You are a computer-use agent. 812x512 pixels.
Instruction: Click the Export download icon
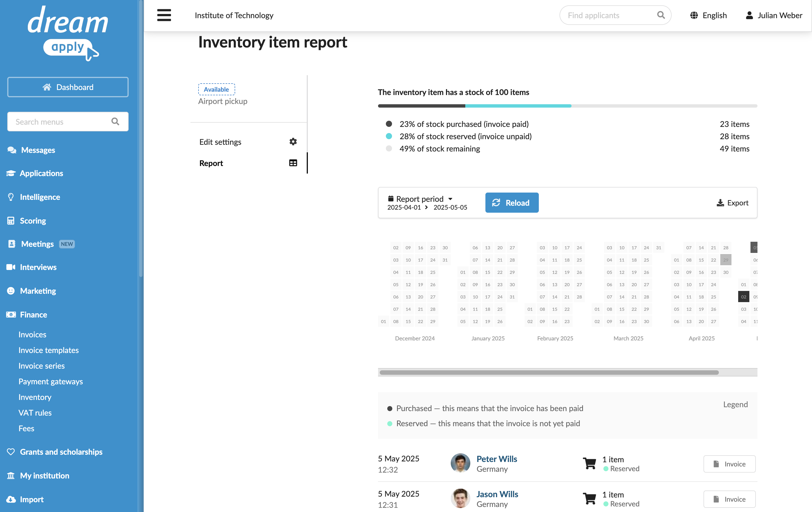(x=720, y=203)
